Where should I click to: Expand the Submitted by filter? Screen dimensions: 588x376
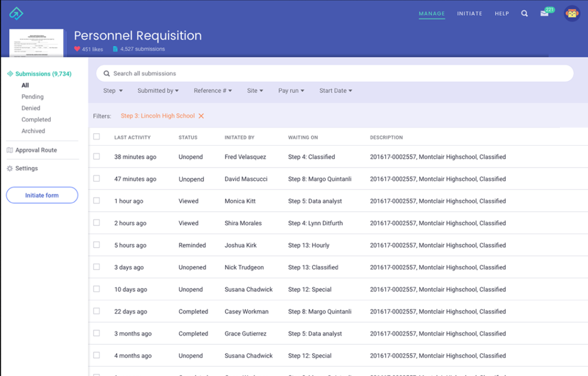click(158, 91)
